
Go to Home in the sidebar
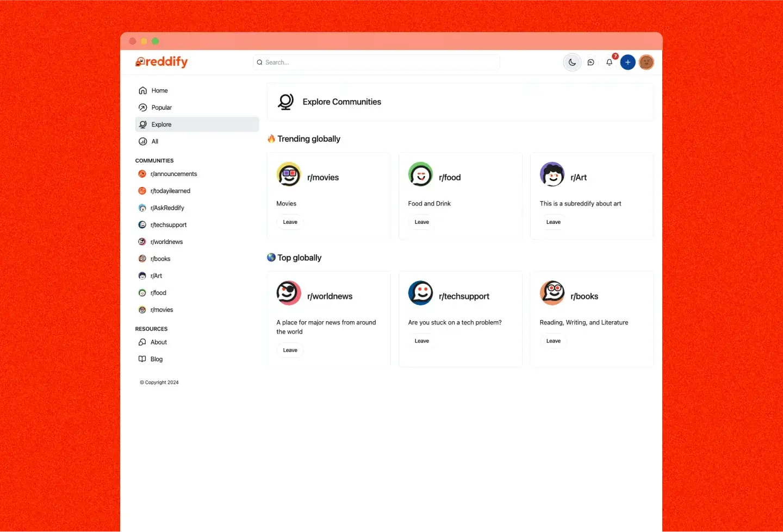pyautogui.click(x=197, y=91)
